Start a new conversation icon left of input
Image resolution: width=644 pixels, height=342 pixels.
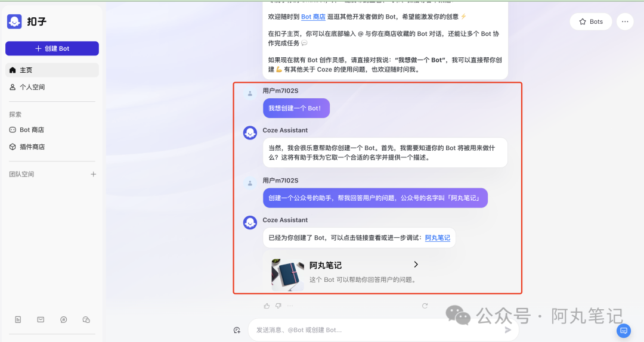point(237,329)
